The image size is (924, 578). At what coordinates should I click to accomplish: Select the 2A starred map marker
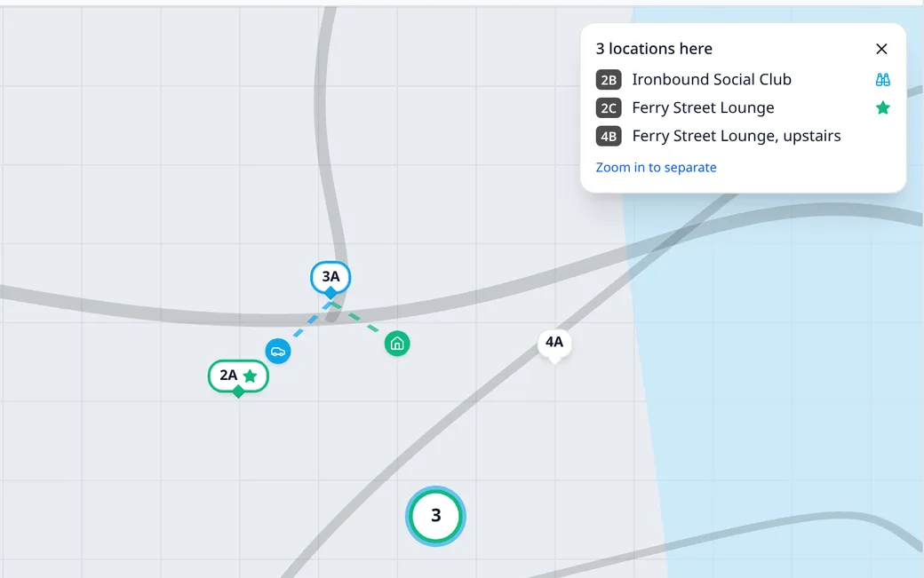point(238,376)
